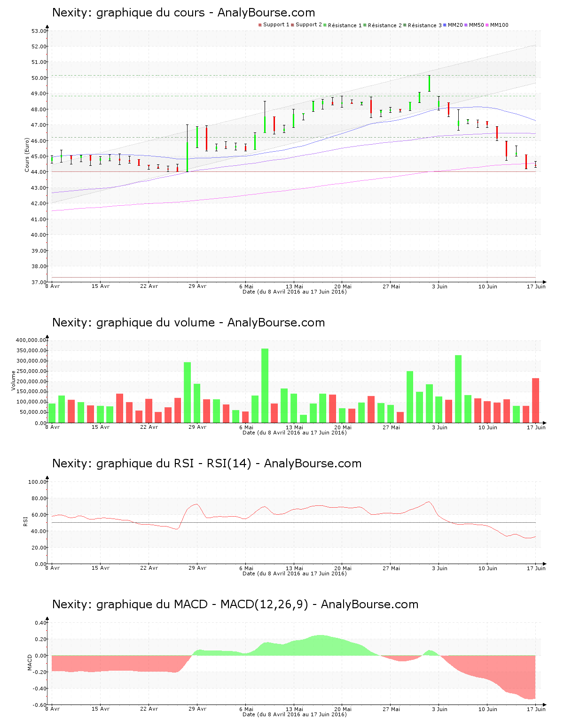Click the green volume bar just before 29 Avr

click(x=187, y=393)
